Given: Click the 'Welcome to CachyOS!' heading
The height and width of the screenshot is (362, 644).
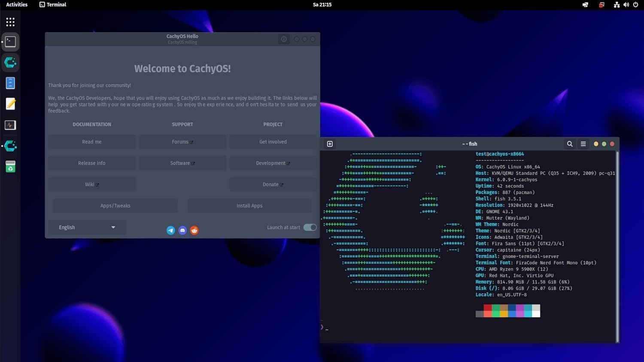Looking at the screenshot, I should coord(182,69).
